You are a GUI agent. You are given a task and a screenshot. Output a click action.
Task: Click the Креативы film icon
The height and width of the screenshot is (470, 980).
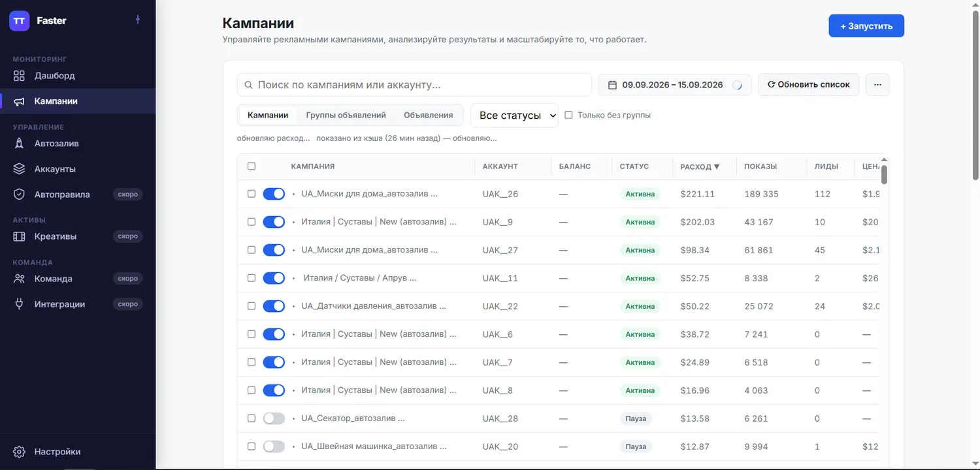pyautogui.click(x=20, y=236)
